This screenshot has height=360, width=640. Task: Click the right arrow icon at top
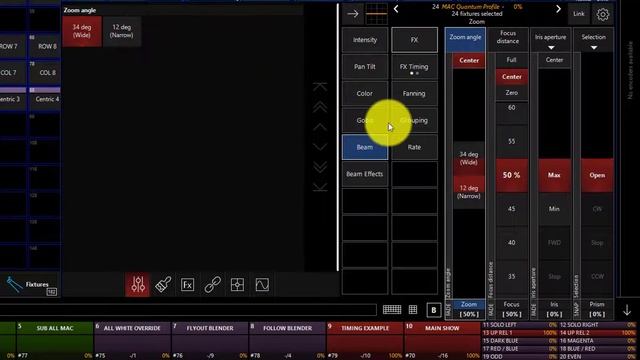click(x=353, y=14)
